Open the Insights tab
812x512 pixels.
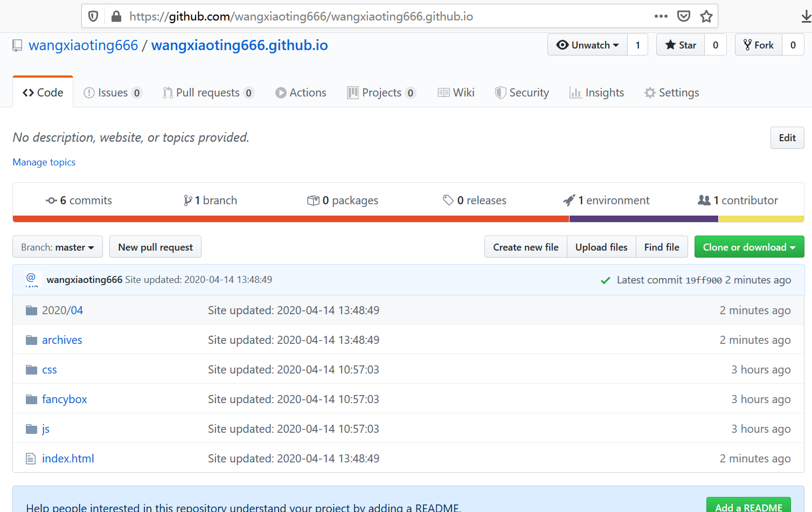(596, 93)
